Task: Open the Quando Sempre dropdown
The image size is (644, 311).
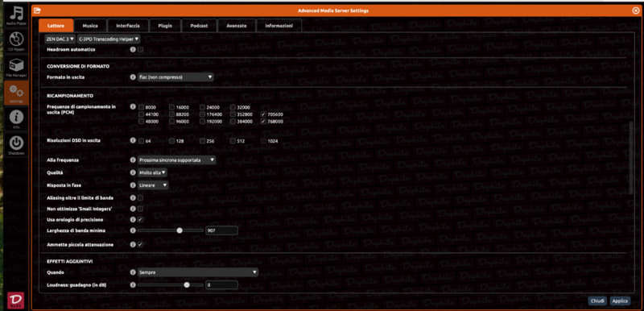Action: point(198,272)
